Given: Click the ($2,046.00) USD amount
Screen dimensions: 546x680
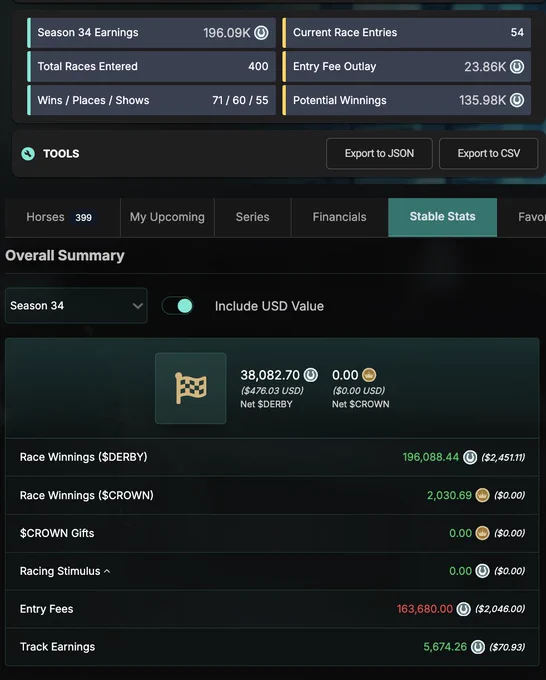Looking at the screenshot, I should tap(500, 609).
